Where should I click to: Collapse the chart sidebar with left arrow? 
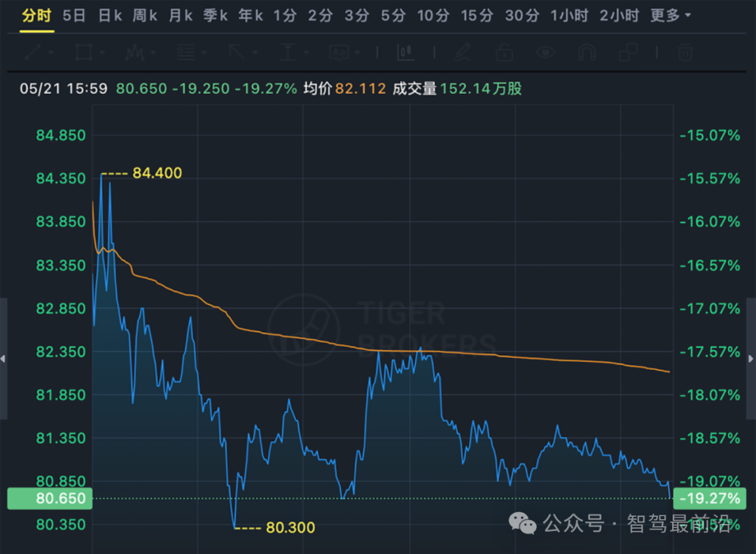point(3,358)
